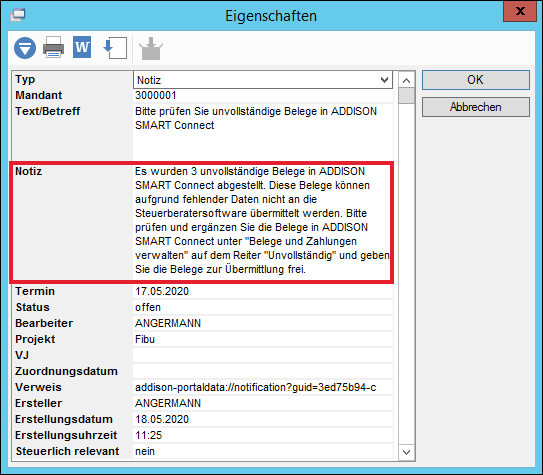This screenshot has height=475, width=543.
Task: Click the Projekt row label
Action: (35, 339)
